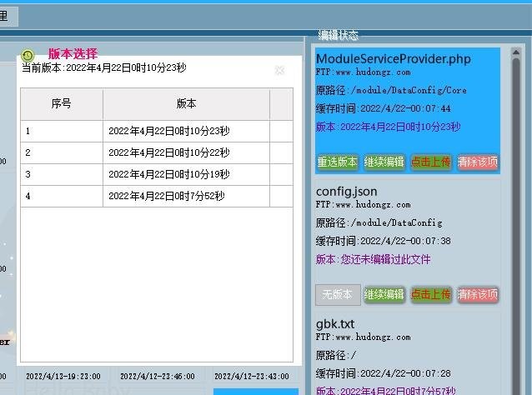Close the 版本选择 dialog with the X
The width and height of the screenshot is (532, 395).
[279, 71]
